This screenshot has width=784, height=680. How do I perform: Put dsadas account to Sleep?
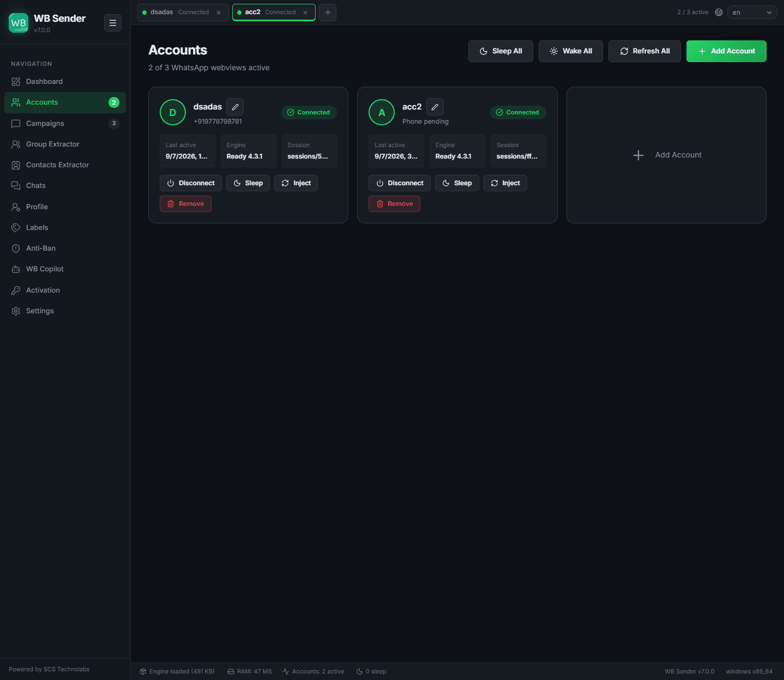click(248, 183)
